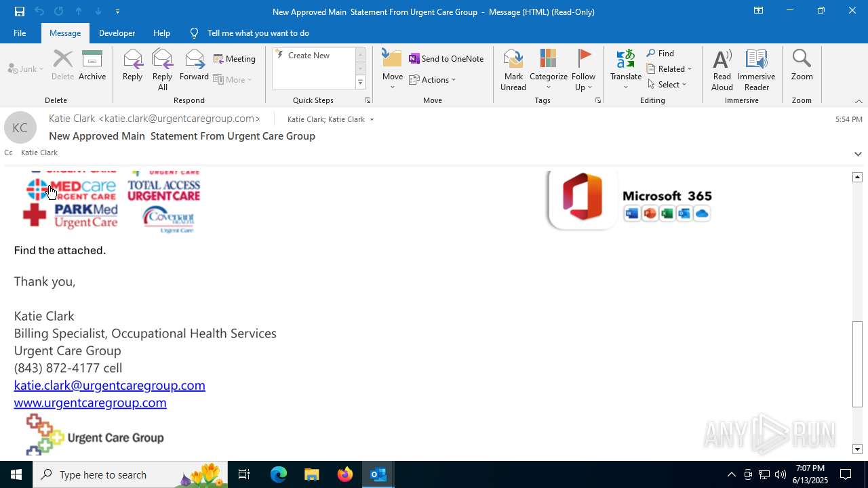Open Immersive Reader
Image resolution: width=868 pixels, height=488 pixels.
click(x=756, y=70)
